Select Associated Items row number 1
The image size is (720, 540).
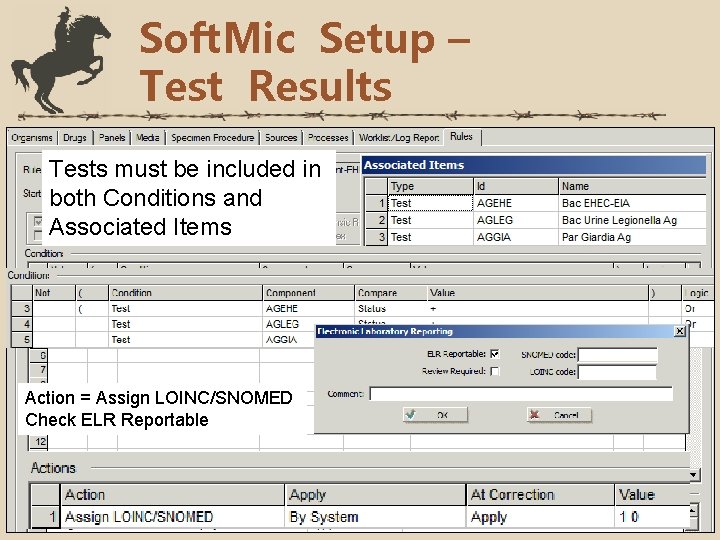[x=377, y=203]
